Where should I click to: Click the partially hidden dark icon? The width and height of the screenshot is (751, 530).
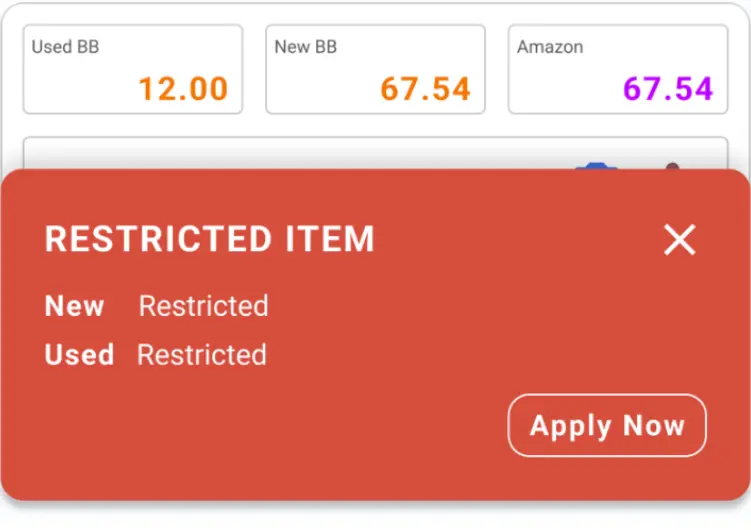click(x=672, y=165)
